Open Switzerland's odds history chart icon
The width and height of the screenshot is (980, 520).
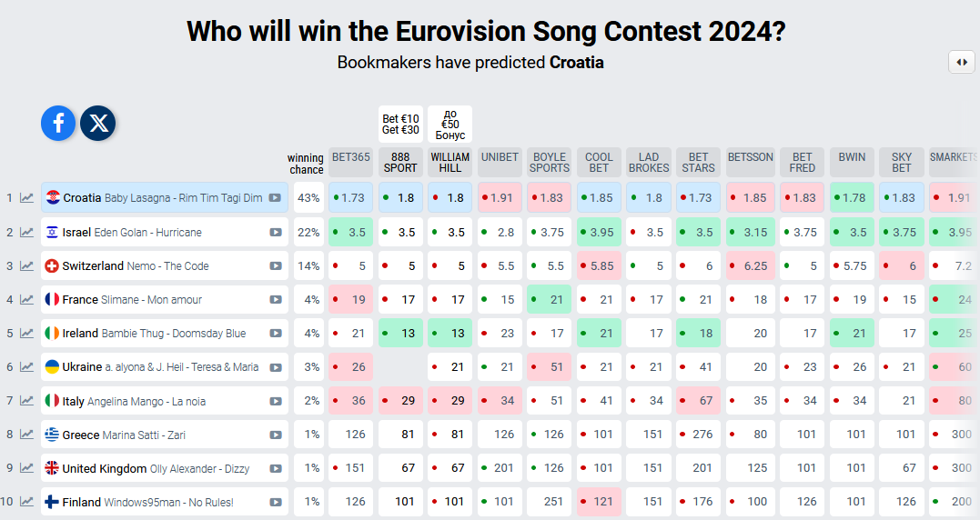click(27, 265)
